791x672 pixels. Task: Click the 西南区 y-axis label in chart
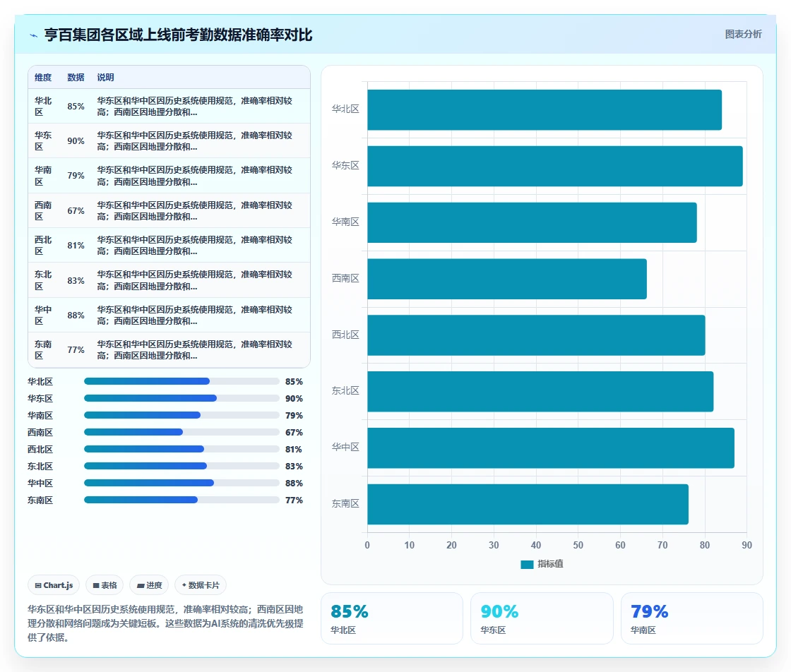tap(345, 279)
